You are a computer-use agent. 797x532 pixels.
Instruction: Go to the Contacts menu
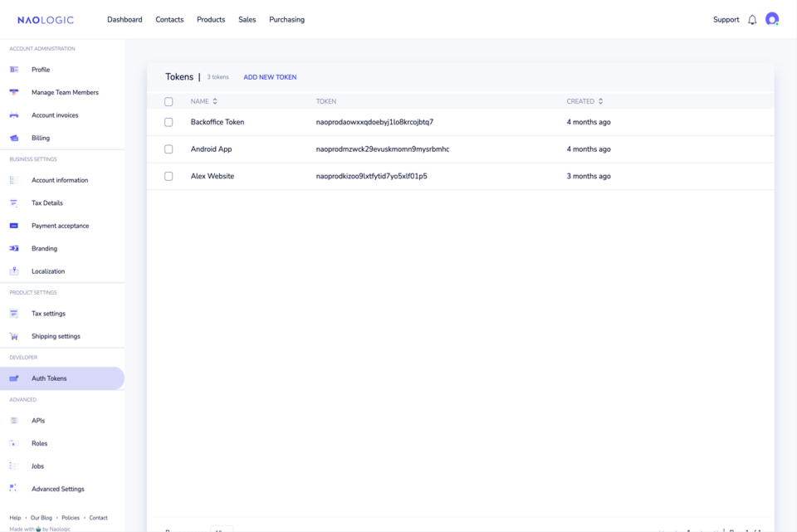(x=169, y=20)
